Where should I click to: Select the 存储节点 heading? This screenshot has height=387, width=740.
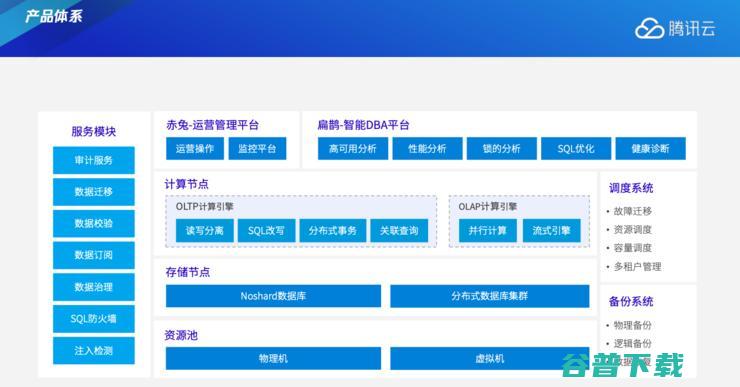[187, 272]
